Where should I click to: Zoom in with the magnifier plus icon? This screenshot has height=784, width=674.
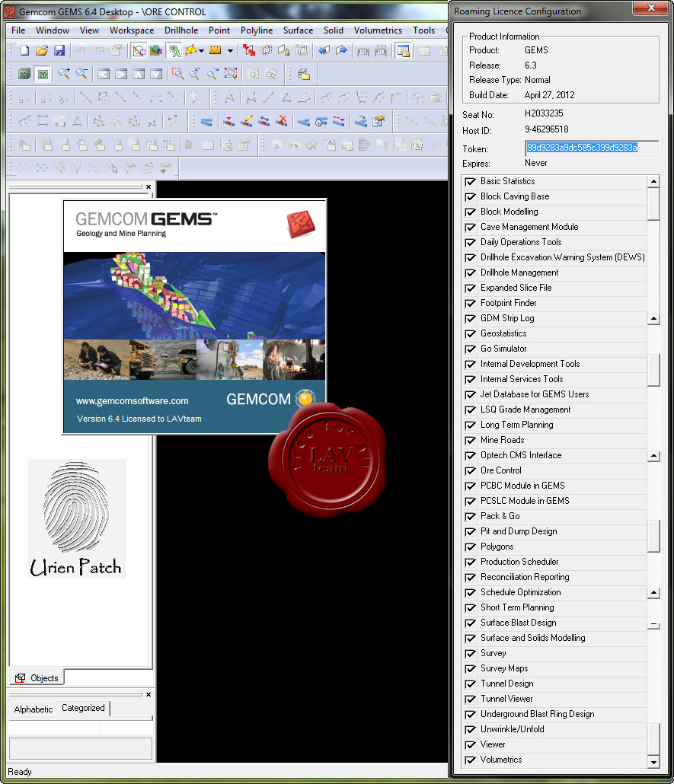64,74
